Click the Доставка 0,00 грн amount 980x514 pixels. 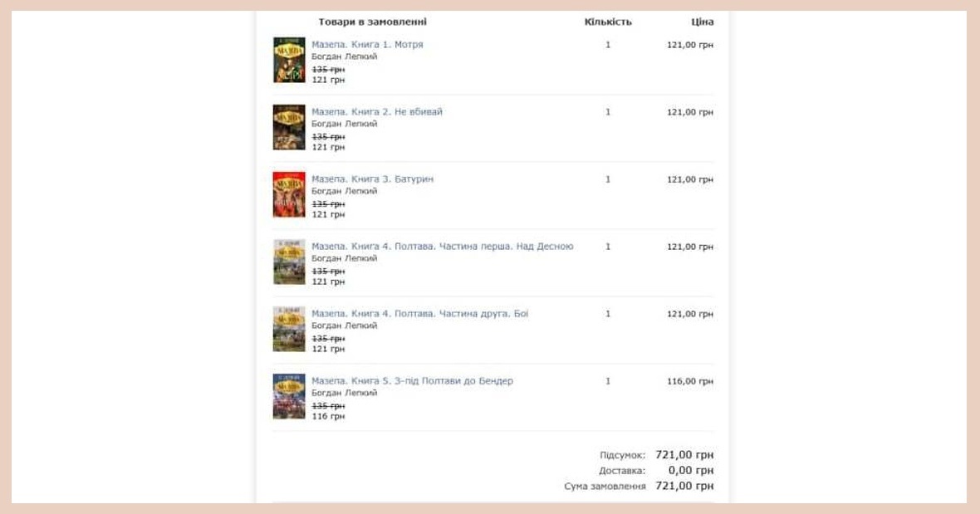point(691,470)
